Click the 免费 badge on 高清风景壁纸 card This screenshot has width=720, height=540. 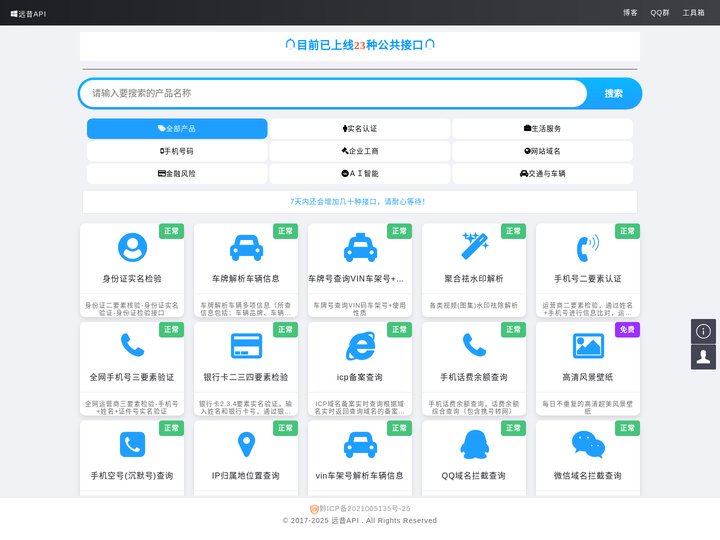tap(627, 329)
